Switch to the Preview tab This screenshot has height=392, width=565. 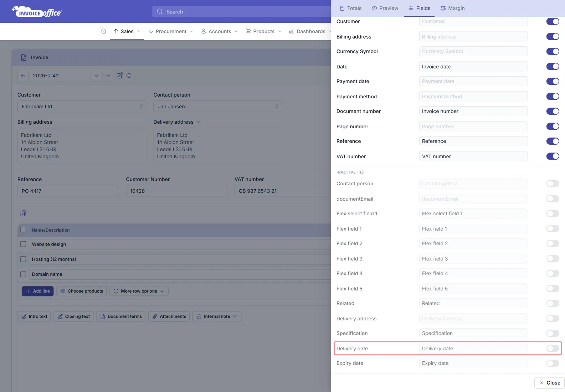[x=385, y=8]
